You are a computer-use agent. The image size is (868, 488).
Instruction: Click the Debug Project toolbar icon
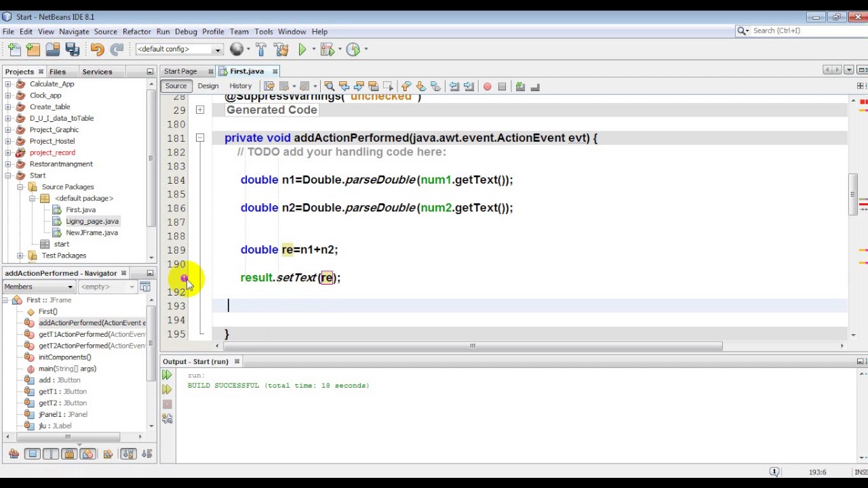pos(328,49)
